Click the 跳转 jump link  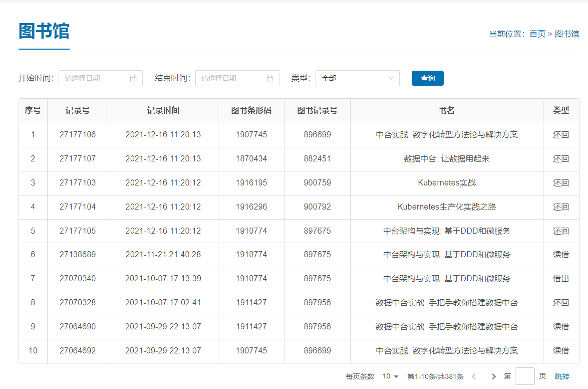point(561,376)
